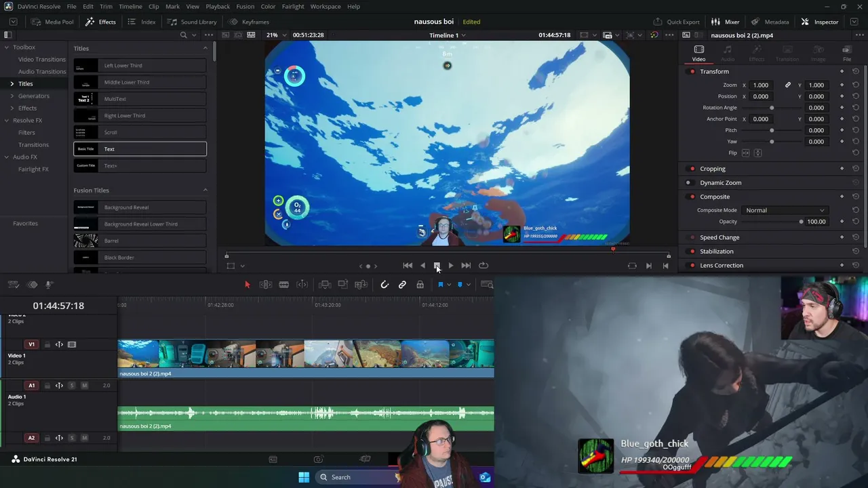The width and height of the screenshot is (868, 488).
Task: Select the Scroll title preset
Action: tap(140, 132)
